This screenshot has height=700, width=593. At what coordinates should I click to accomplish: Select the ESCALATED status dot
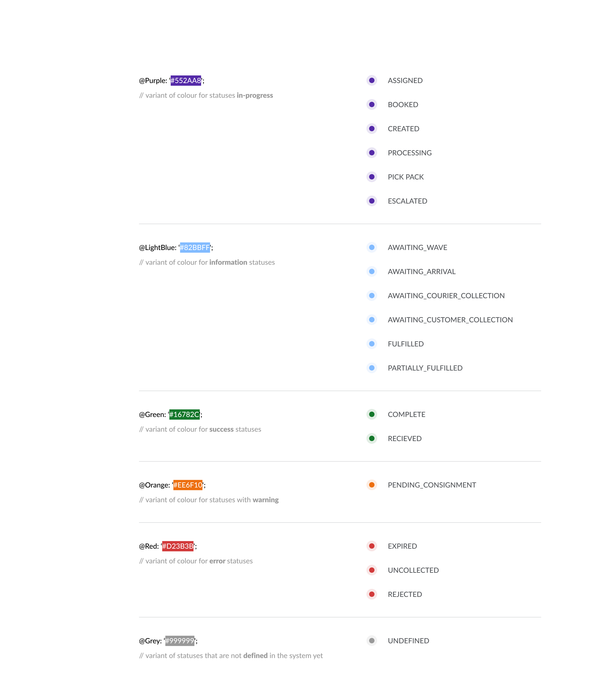pos(372,201)
